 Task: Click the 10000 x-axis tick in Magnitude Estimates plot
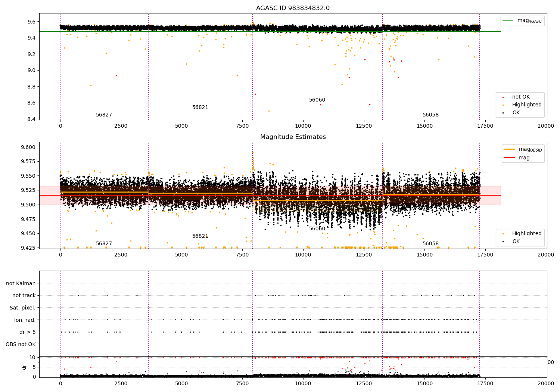pyautogui.click(x=303, y=255)
